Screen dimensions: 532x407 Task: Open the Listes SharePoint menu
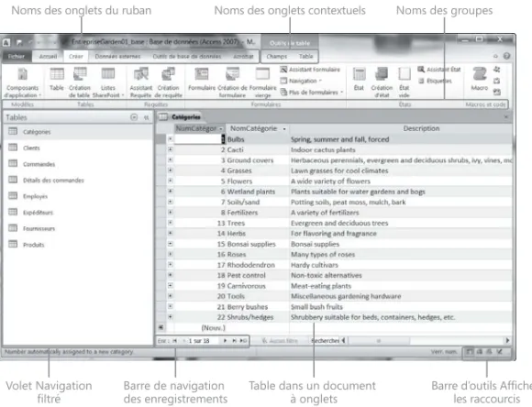(108, 82)
